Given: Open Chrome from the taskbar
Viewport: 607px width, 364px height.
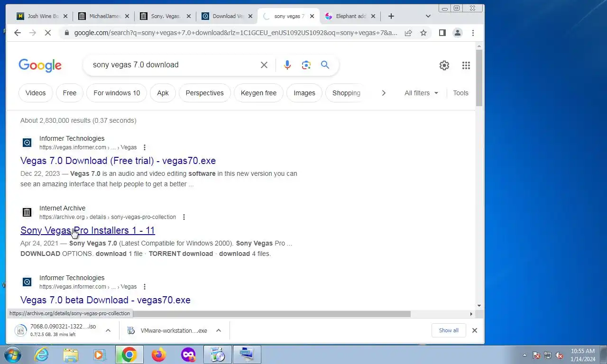Looking at the screenshot, I should pyautogui.click(x=129, y=355).
